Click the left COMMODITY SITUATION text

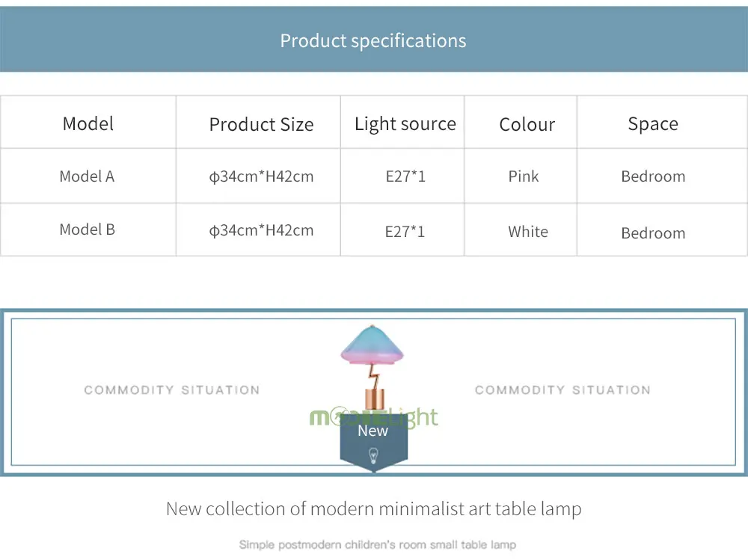pyautogui.click(x=172, y=390)
